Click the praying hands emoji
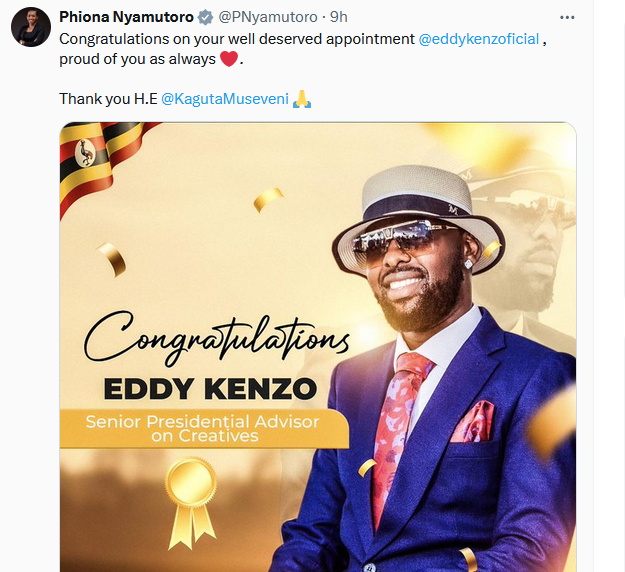The height and width of the screenshot is (572, 625). click(x=302, y=99)
